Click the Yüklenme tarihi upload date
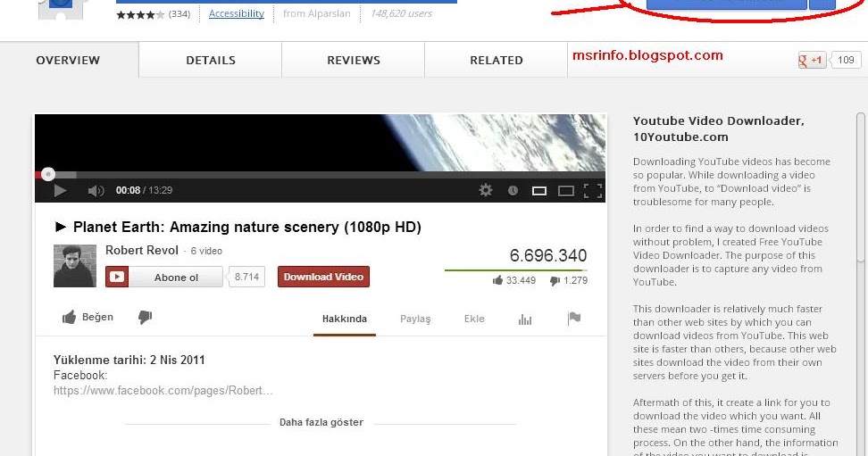 pos(129,361)
